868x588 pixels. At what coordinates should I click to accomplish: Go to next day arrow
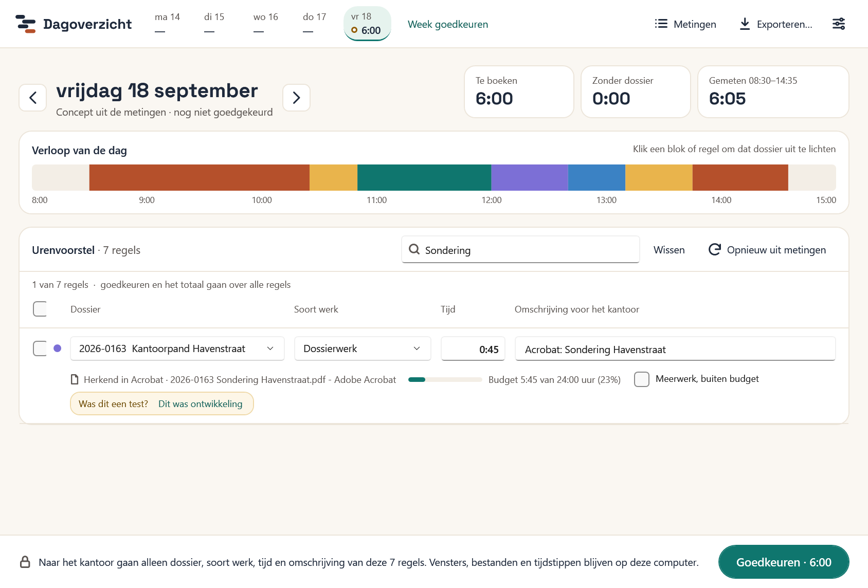coord(296,98)
